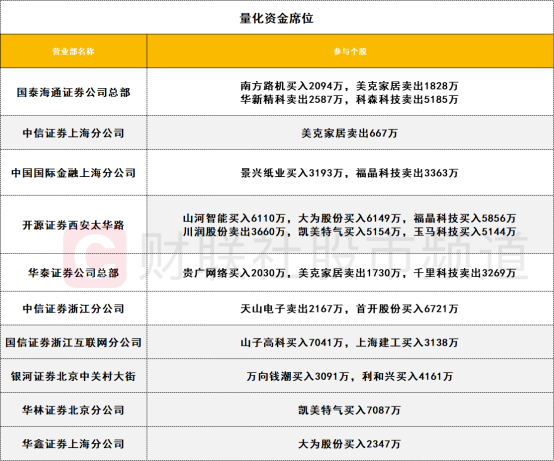Click the cell 美克家居卖出667万
The image size is (554, 461).
(x=349, y=133)
